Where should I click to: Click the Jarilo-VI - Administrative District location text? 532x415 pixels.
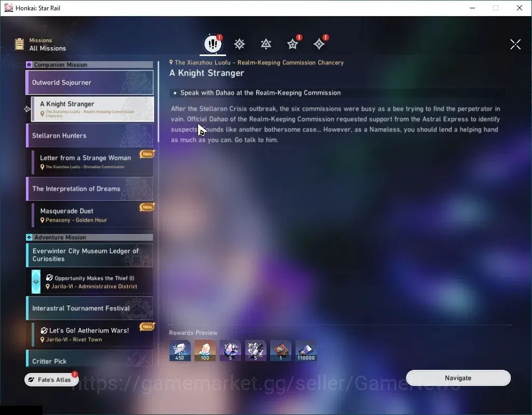pos(94,286)
